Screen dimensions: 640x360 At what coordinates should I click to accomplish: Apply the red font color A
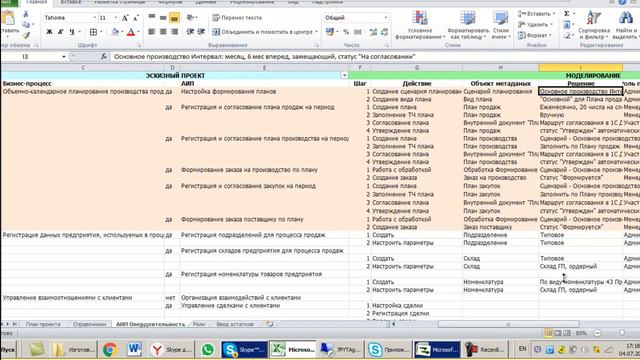[x=131, y=31]
